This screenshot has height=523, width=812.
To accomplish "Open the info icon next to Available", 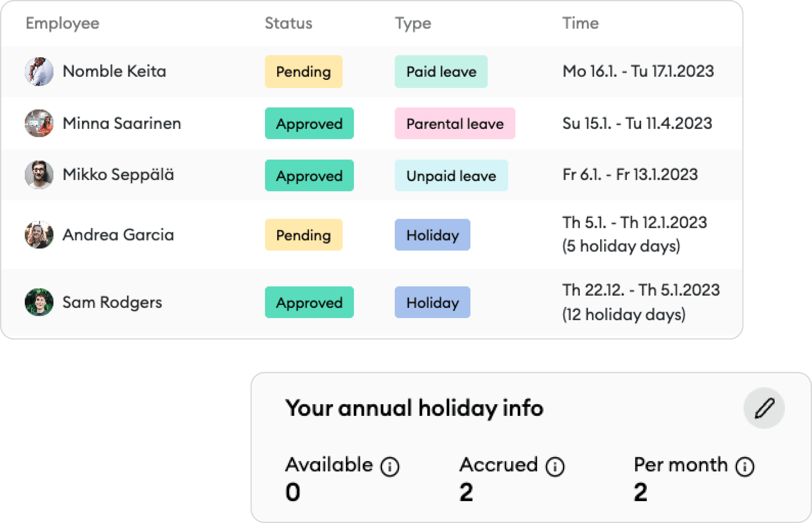I will pos(390,467).
